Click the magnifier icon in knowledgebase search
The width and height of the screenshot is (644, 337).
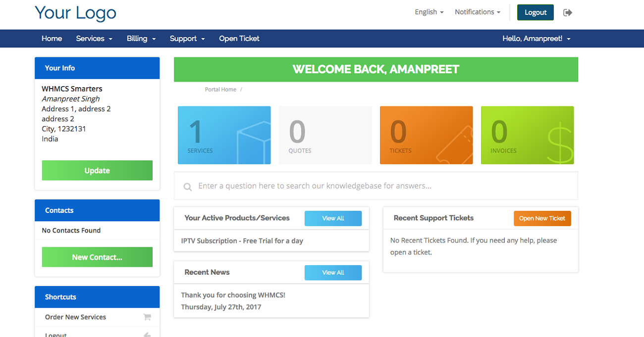[x=188, y=187]
